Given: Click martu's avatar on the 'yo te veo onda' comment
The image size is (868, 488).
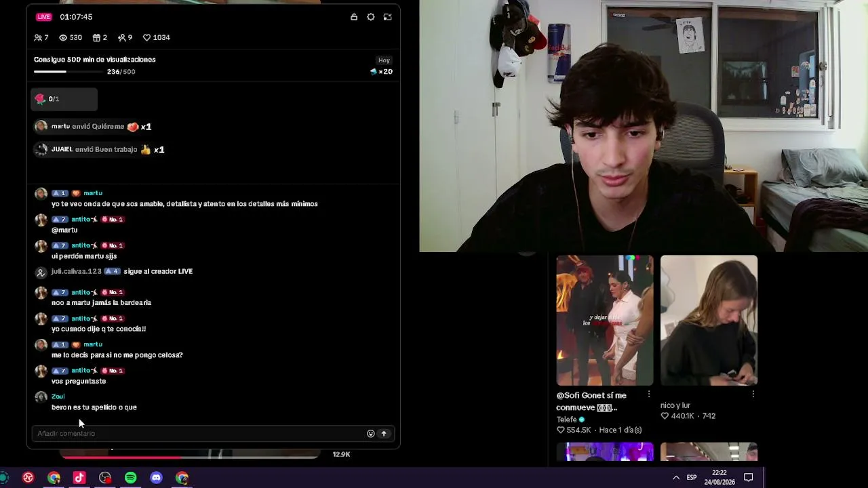Looking at the screenshot, I should (x=41, y=194).
